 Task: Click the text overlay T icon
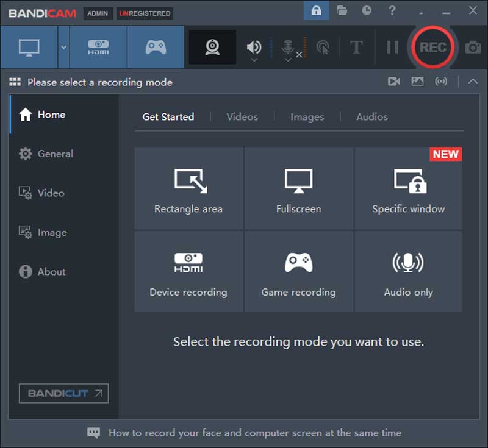356,48
